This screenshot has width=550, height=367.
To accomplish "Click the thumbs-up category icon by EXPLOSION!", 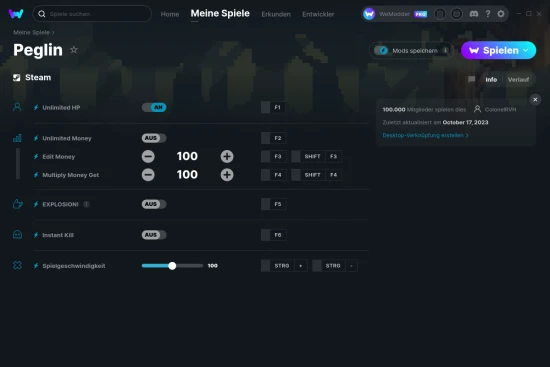I will point(18,204).
